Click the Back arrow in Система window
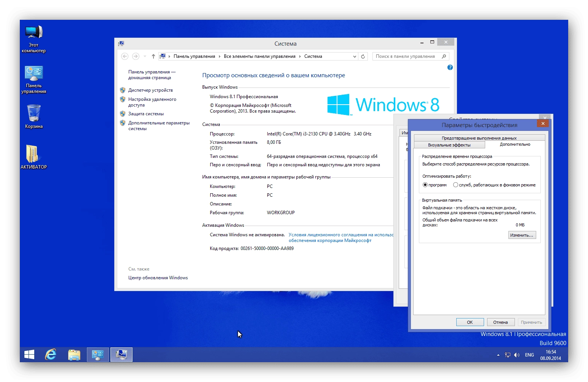Screen dimensions: 588x382 125,56
